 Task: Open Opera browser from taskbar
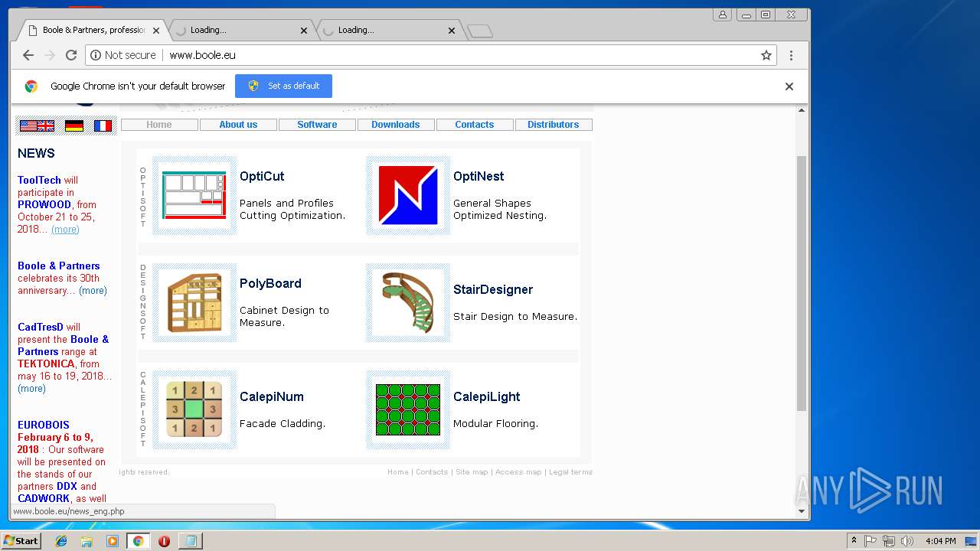(x=164, y=541)
